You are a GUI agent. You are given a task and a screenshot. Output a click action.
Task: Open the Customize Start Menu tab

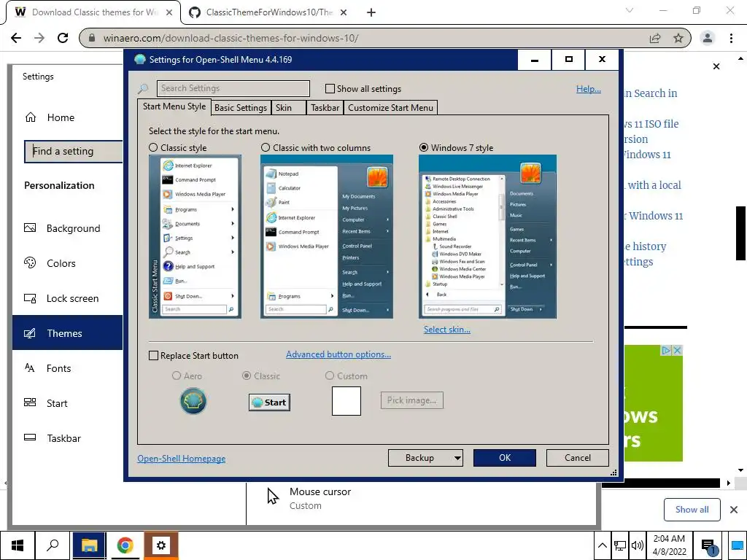pyautogui.click(x=391, y=108)
